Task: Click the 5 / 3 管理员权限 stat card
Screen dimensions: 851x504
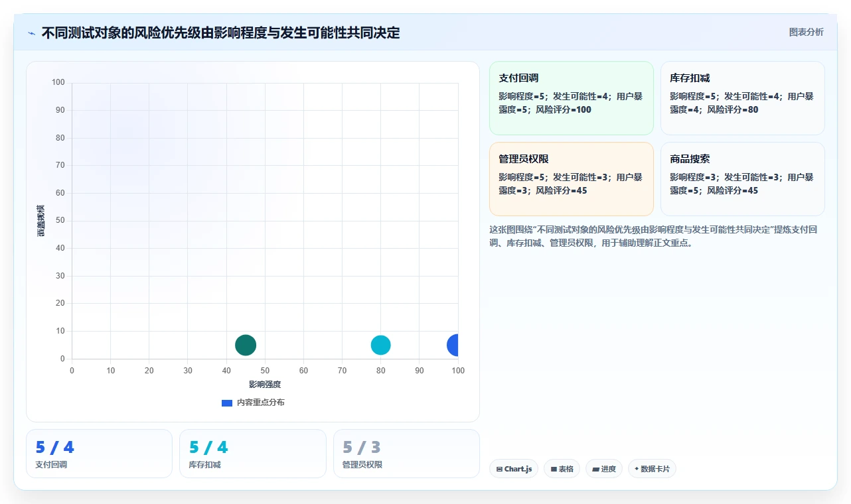Action: (406, 454)
